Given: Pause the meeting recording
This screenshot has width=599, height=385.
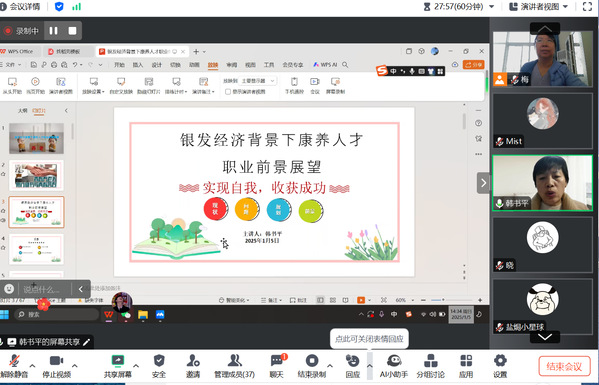Looking at the screenshot, I should [53, 31].
